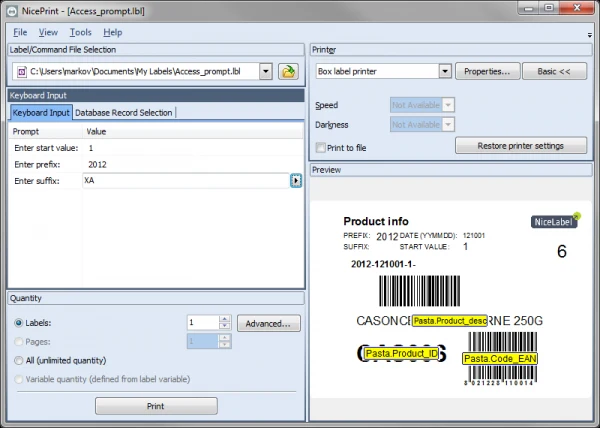The width and height of the screenshot is (600, 428).
Task: Click the Prompt column header
Action: tap(45, 132)
